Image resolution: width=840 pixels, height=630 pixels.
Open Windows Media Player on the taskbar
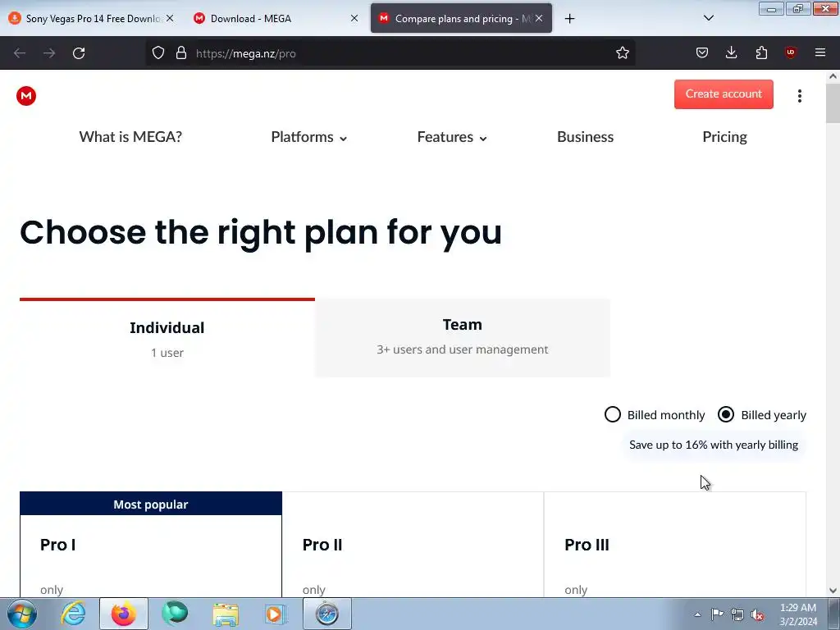(276, 614)
